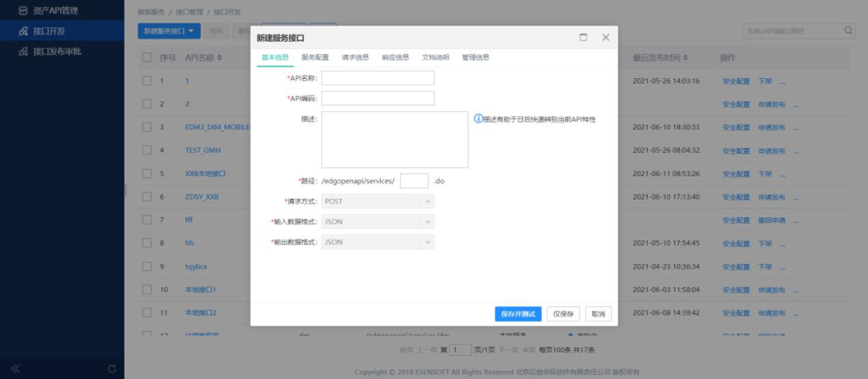868x379 pixels.
Task: Click the 接口发布审批 sidebar icon
Action: [23, 51]
